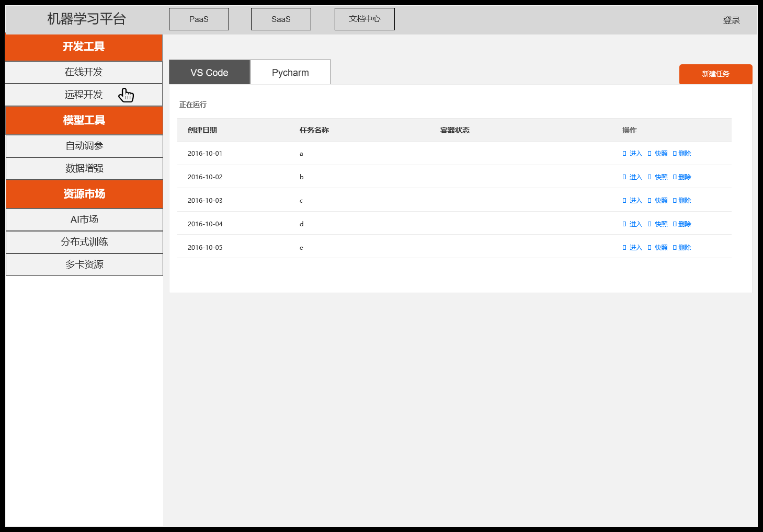763x532 pixels.
Task: Select the date cell 2016-10-04
Action: point(205,224)
